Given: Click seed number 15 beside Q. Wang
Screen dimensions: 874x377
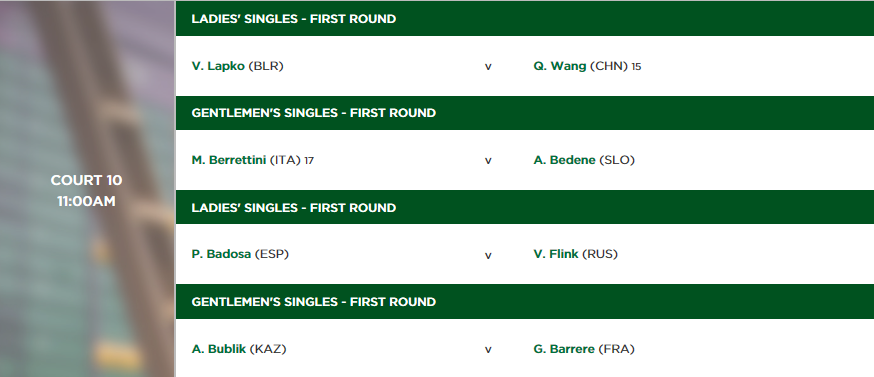Looking at the screenshot, I should click(x=636, y=67).
